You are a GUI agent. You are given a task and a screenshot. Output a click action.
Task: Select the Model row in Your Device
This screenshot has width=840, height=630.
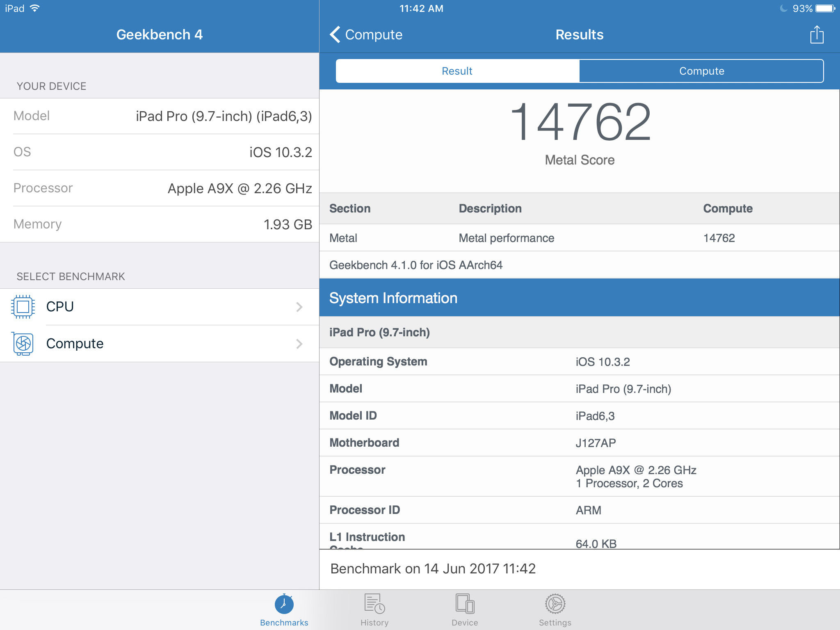[162, 116]
